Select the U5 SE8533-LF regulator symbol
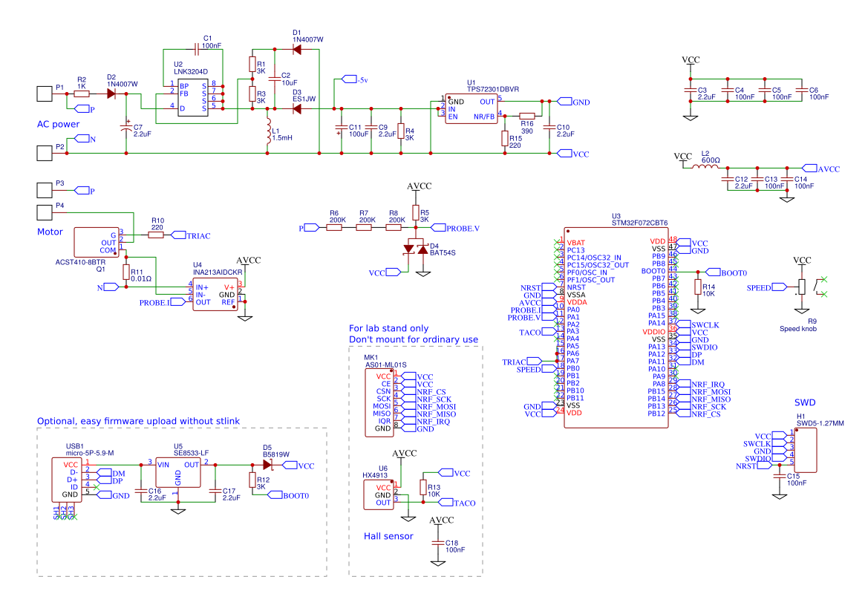Image resolution: width=868 pixels, height=614 pixels. click(x=177, y=472)
